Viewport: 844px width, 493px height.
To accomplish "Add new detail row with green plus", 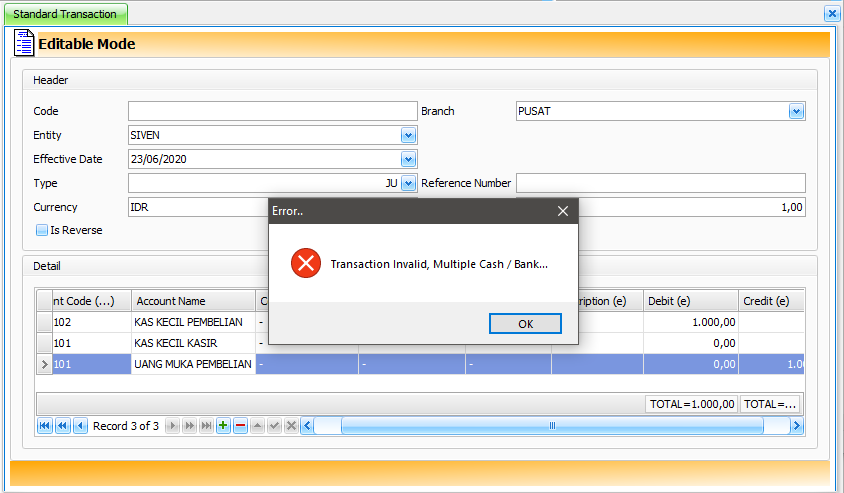I will pos(223,426).
